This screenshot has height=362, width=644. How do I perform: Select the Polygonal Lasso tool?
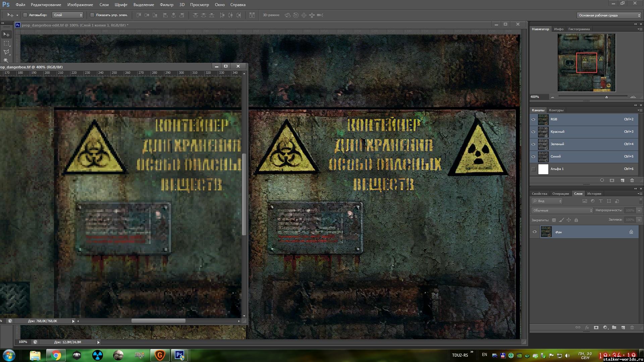[x=6, y=52]
